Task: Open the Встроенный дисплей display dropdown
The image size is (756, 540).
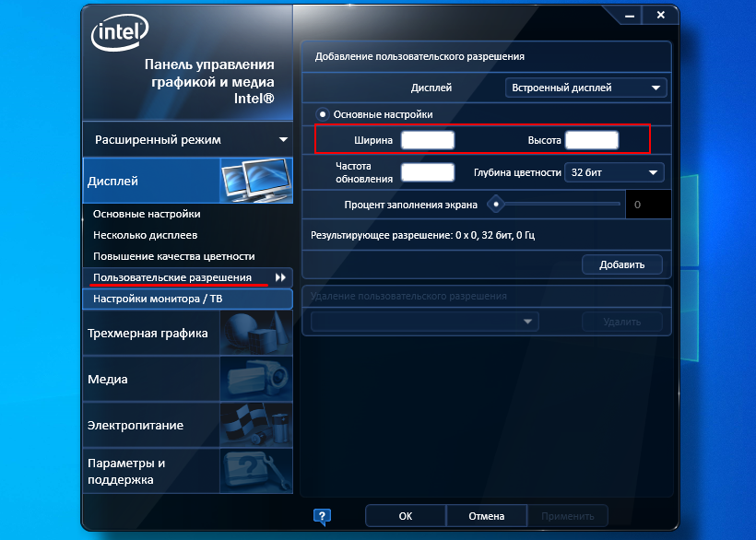Action: 585,88
